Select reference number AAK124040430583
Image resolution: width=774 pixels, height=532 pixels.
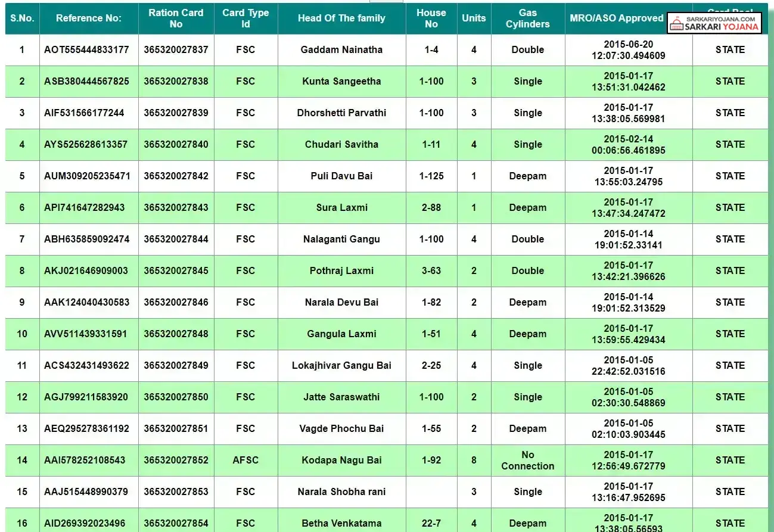click(x=86, y=303)
